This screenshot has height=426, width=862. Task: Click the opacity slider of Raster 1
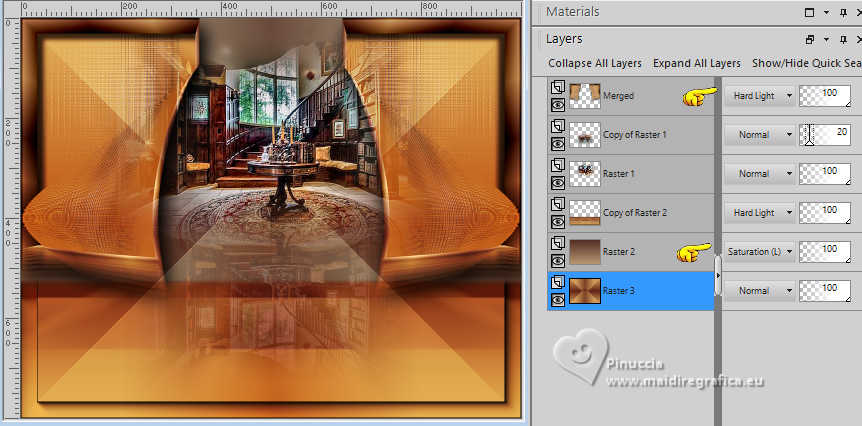click(x=825, y=174)
